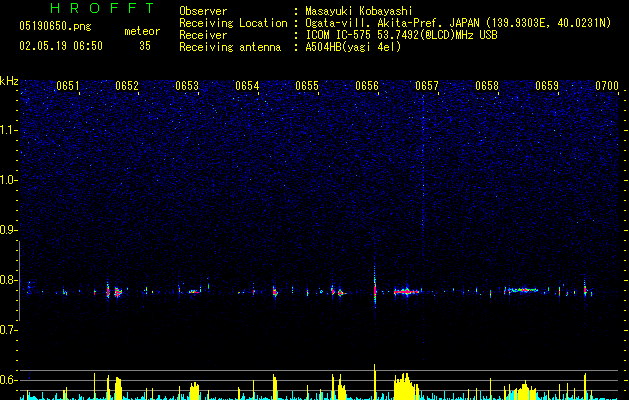The height and width of the screenshot is (400, 629).
Task: Click the 0651 time marker
Action: 68,86
